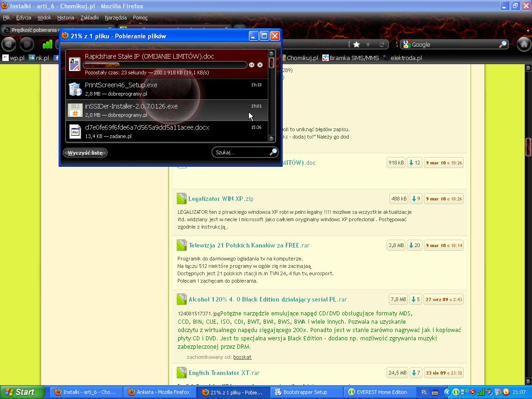The width and height of the screenshot is (532, 399).
Task: Click the d7e0fe69 docx file icon
Action: tap(75, 132)
